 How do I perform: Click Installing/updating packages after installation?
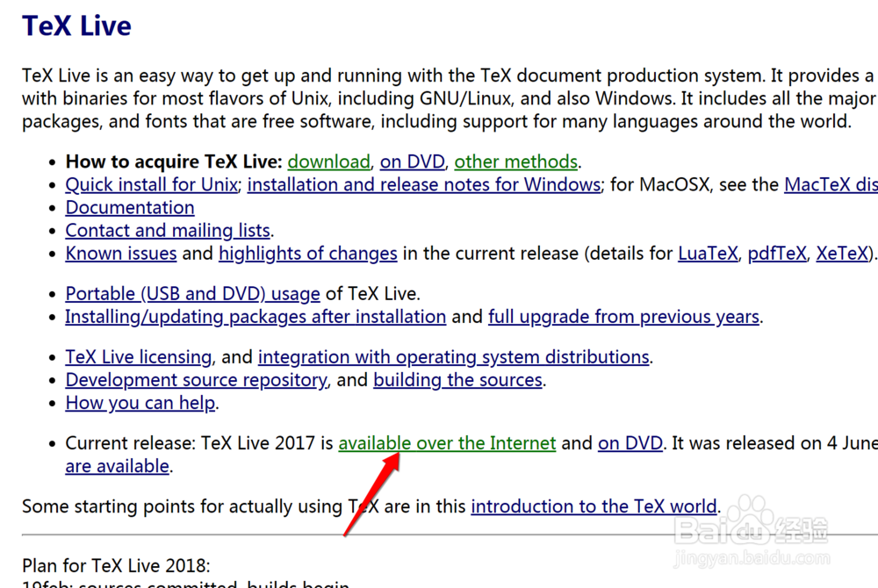click(255, 316)
